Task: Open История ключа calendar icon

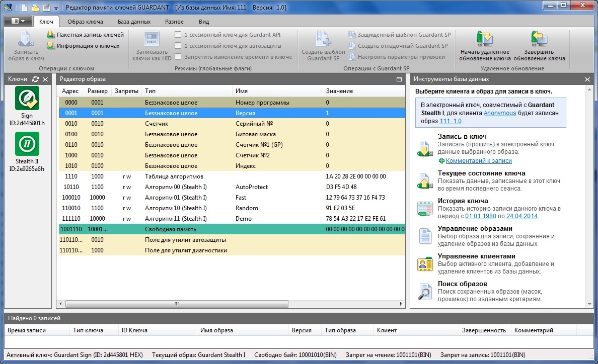Action: pyautogui.click(x=425, y=208)
